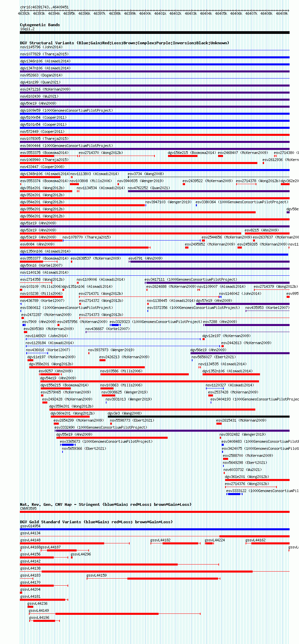Select the nsv1077829 (Thareja2015) blue bar
Screen dimensions: 299x644
point(155,57)
